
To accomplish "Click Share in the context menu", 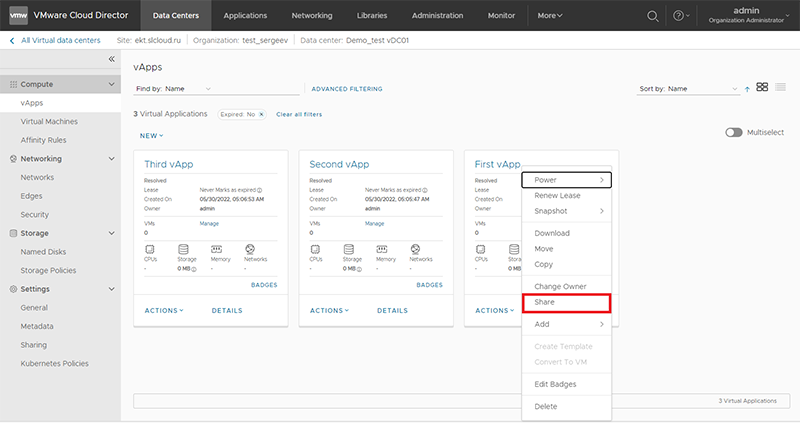I will pos(566,303).
